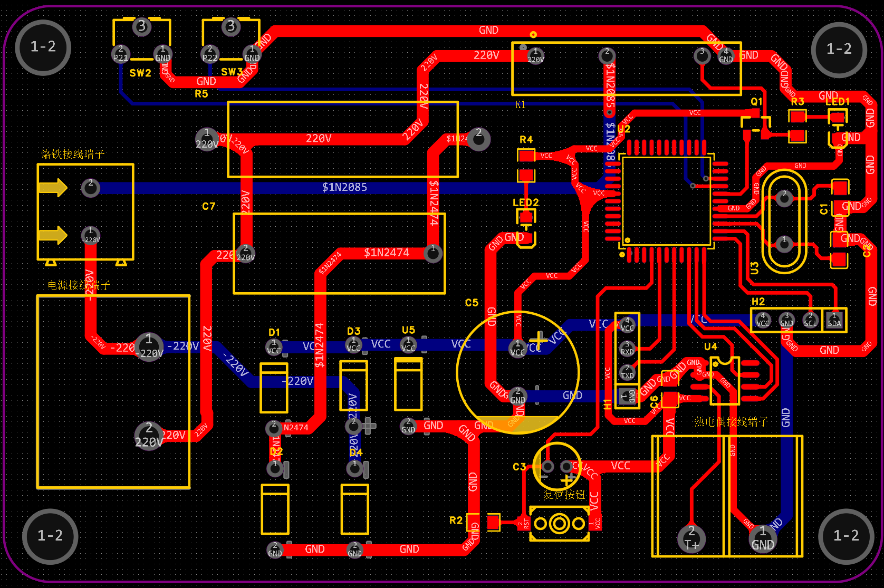Select the RXD pad of header H1

(x=627, y=349)
